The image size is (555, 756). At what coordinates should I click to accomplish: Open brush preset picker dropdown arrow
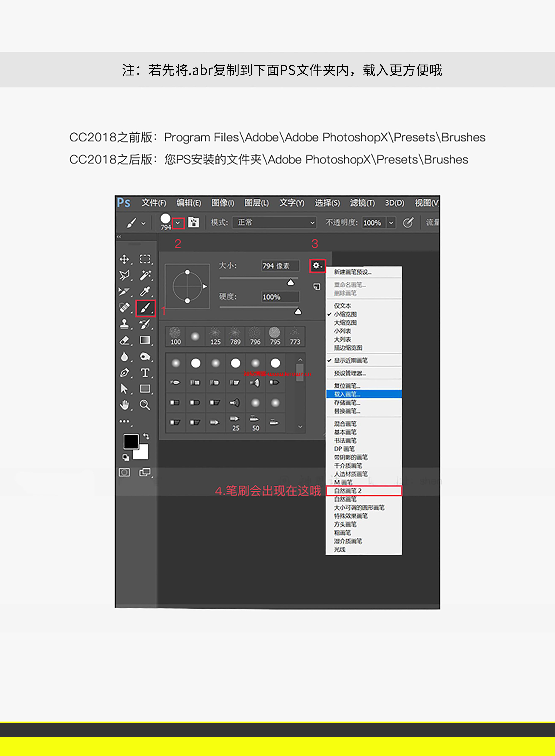click(x=178, y=223)
